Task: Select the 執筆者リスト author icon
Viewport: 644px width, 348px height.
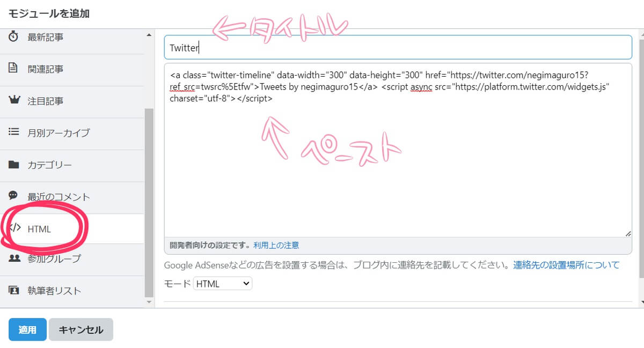Action: pyautogui.click(x=13, y=291)
